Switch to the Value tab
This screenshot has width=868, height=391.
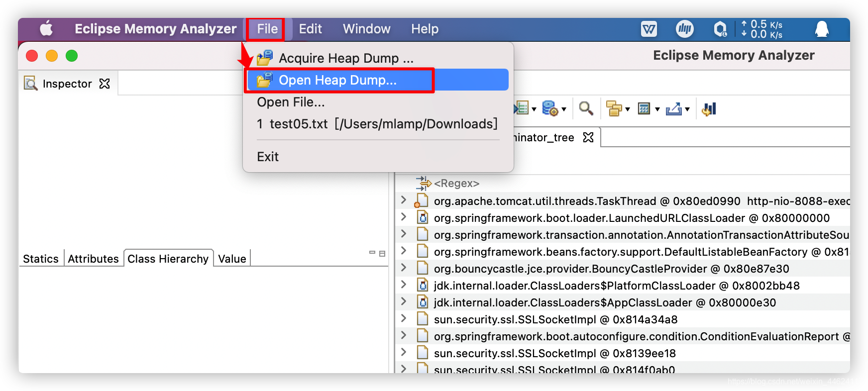tap(232, 259)
